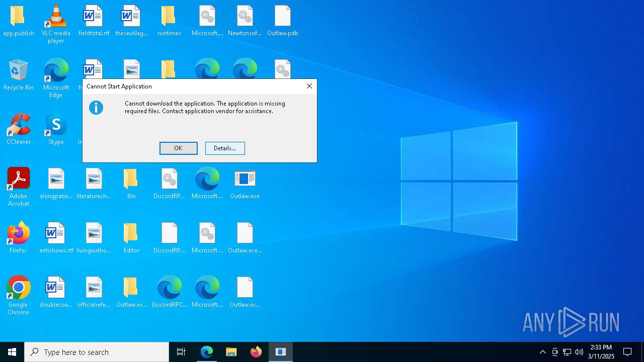This screenshot has width=644, height=362.
Task: Open the volume control tray icon
Action: 579,352
